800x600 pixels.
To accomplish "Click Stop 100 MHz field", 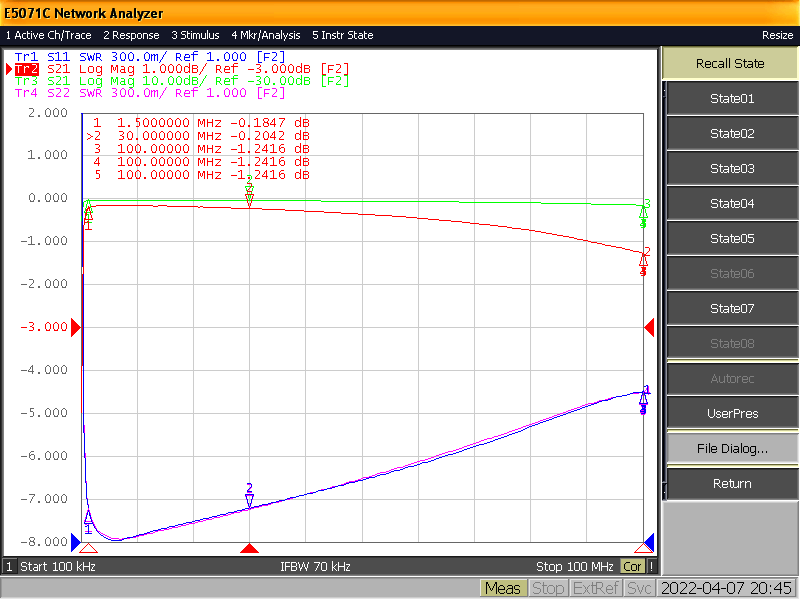I will click(574, 566).
